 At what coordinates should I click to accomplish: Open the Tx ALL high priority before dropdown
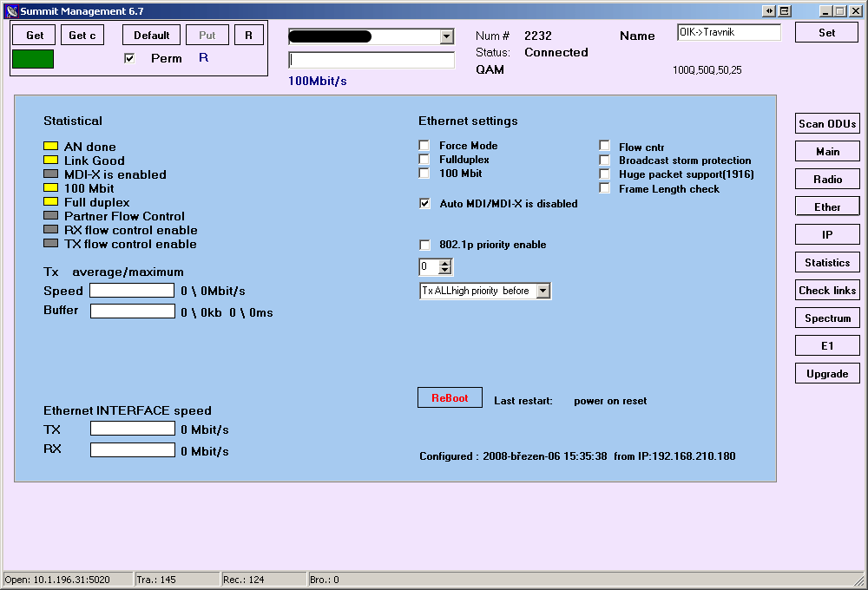point(543,292)
